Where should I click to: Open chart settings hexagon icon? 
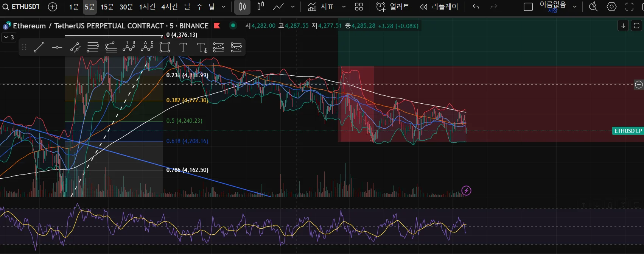pos(611,7)
